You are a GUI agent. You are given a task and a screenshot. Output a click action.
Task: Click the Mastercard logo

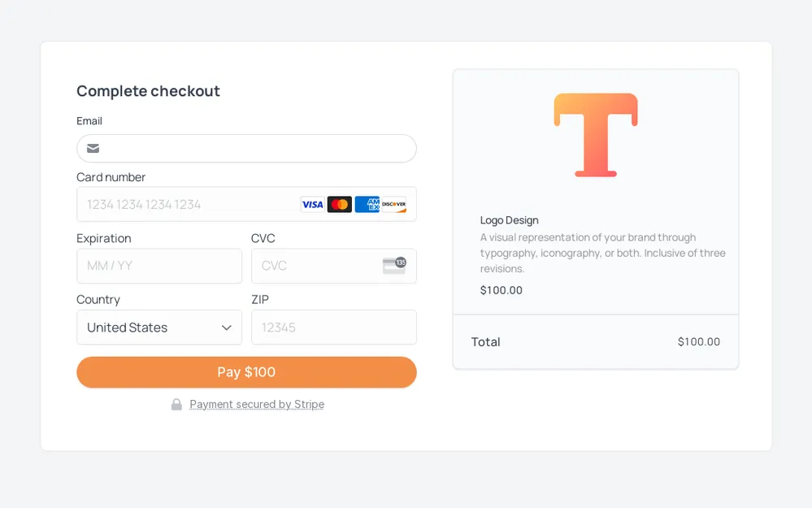[340, 205]
